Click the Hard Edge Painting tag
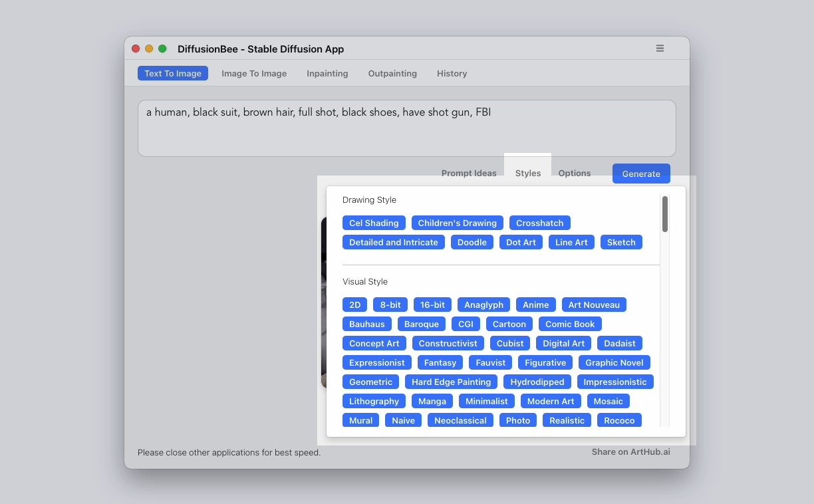Image resolution: width=814 pixels, height=504 pixels. [451, 382]
